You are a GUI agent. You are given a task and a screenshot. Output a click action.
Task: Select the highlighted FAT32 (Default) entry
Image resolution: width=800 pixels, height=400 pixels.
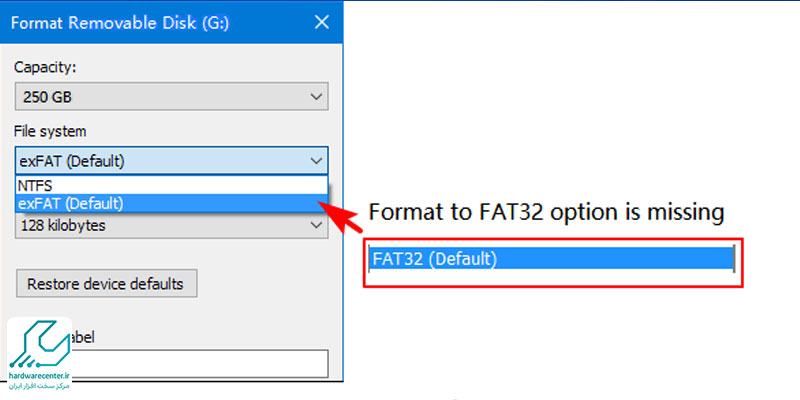[x=552, y=259]
